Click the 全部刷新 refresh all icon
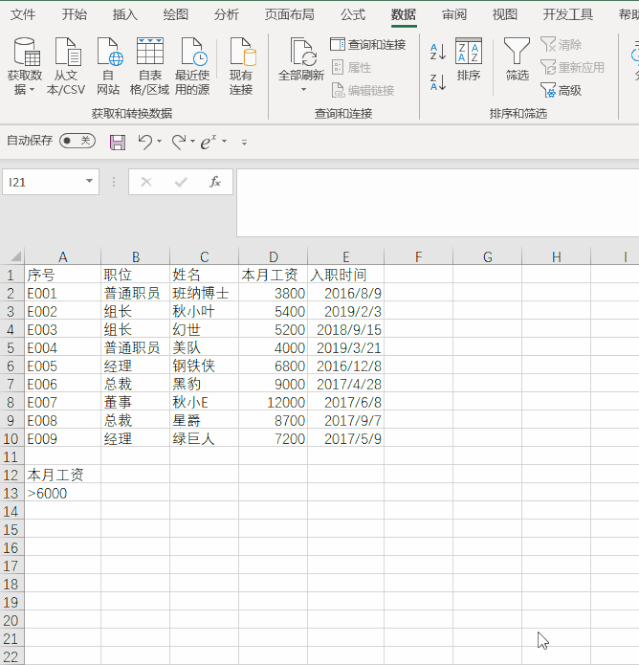This screenshot has width=639, height=665. tap(301, 53)
